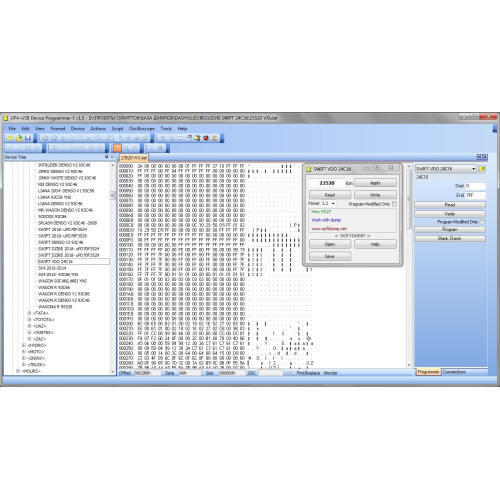Click the red bug debug toolbar icon
This screenshot has width=500, height=500.
click(x=206, y=138)
